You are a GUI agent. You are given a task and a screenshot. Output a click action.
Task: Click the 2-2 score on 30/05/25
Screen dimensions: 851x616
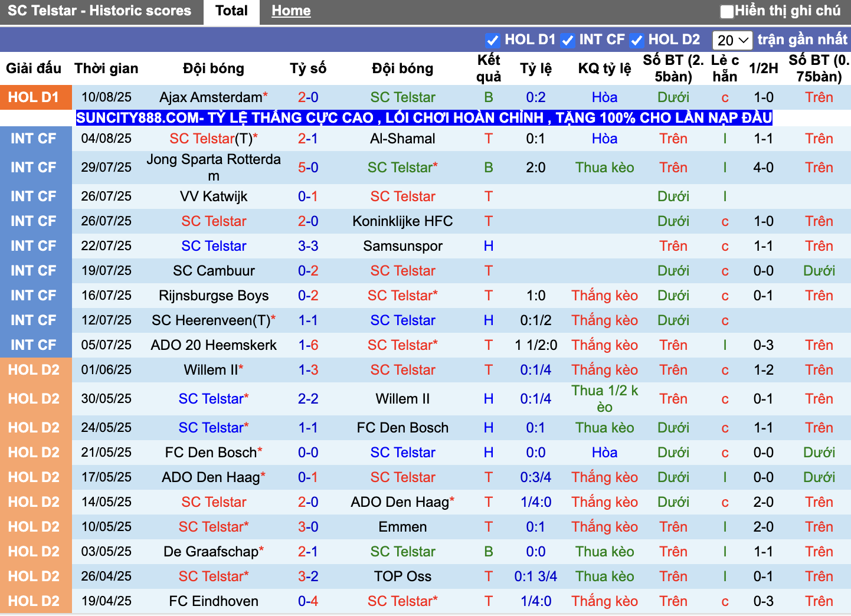point(308,399)
